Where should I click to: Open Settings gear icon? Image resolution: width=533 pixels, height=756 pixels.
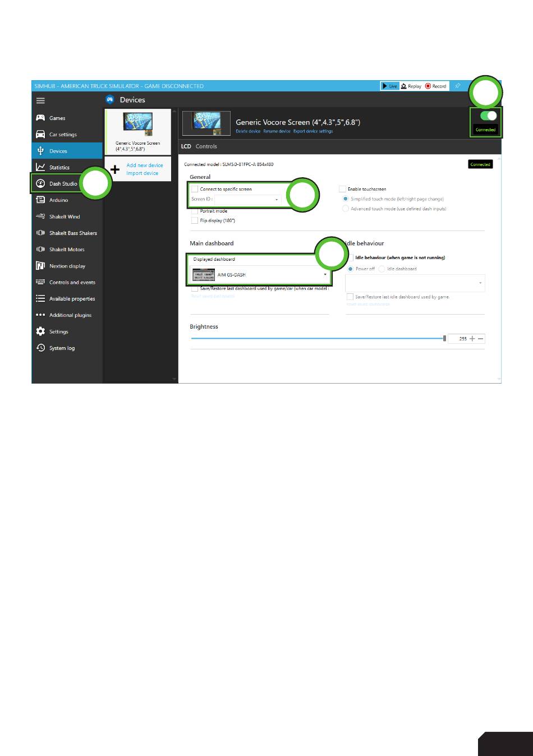[x=40, y=331]
